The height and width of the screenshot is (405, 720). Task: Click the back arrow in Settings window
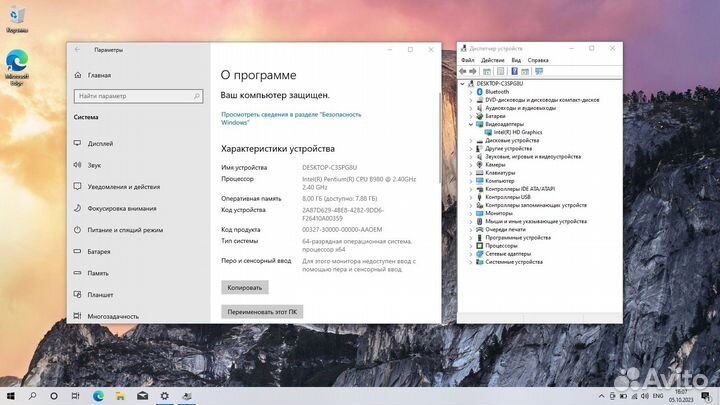click(x=77, y=50)
